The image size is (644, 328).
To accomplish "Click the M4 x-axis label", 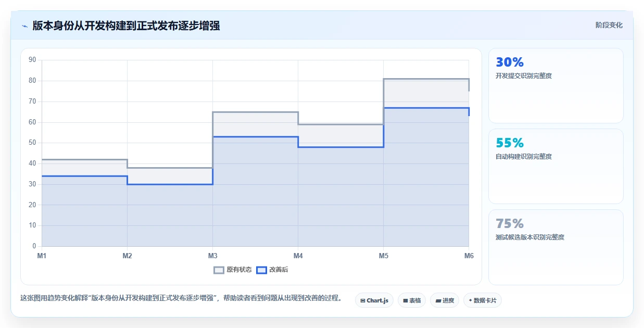I will pos(298,256).
